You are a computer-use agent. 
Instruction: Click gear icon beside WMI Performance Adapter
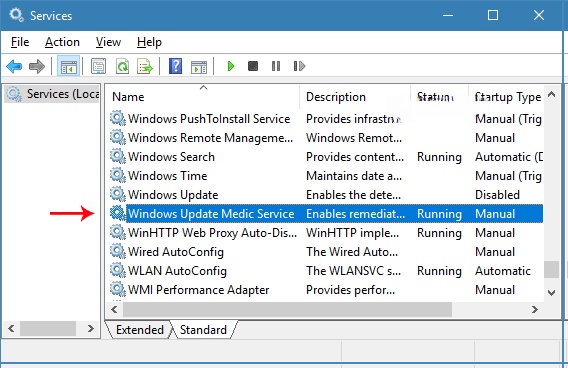pyautogui.click(x=118, y=289)
